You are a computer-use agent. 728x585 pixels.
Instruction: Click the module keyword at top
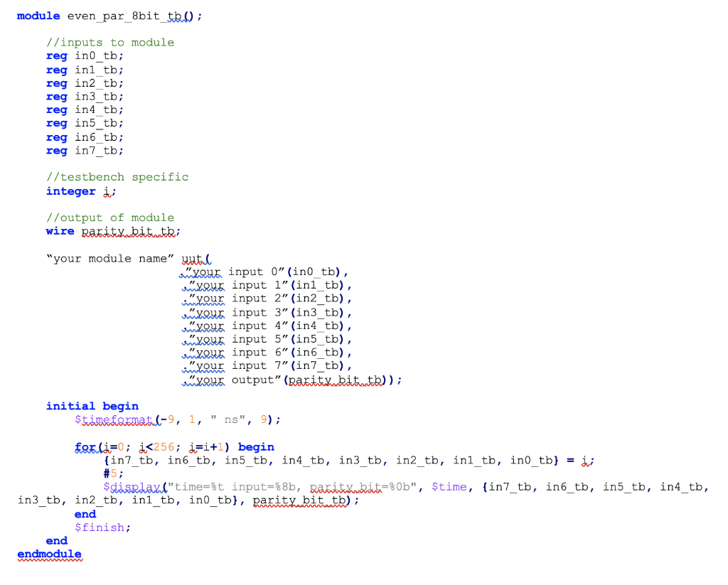38,15
